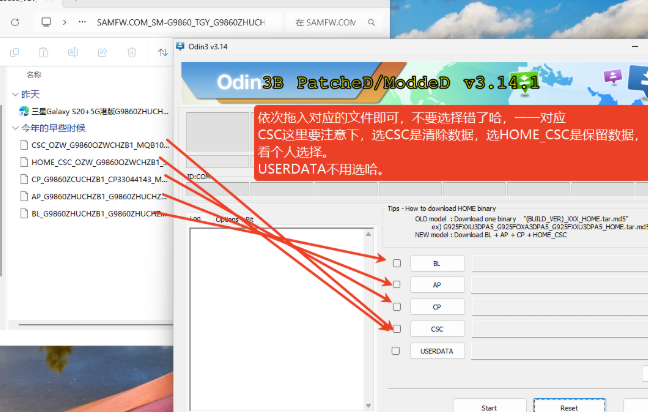Click the This PC monitor icon in address bar
The image size is (648, 412).
(x=46, y=22)
